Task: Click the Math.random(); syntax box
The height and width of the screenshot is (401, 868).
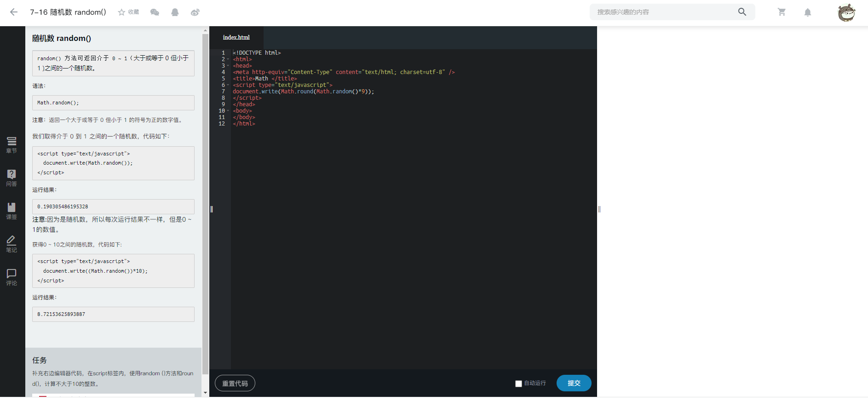Action: pyautogui.click(x=113, y=103)
